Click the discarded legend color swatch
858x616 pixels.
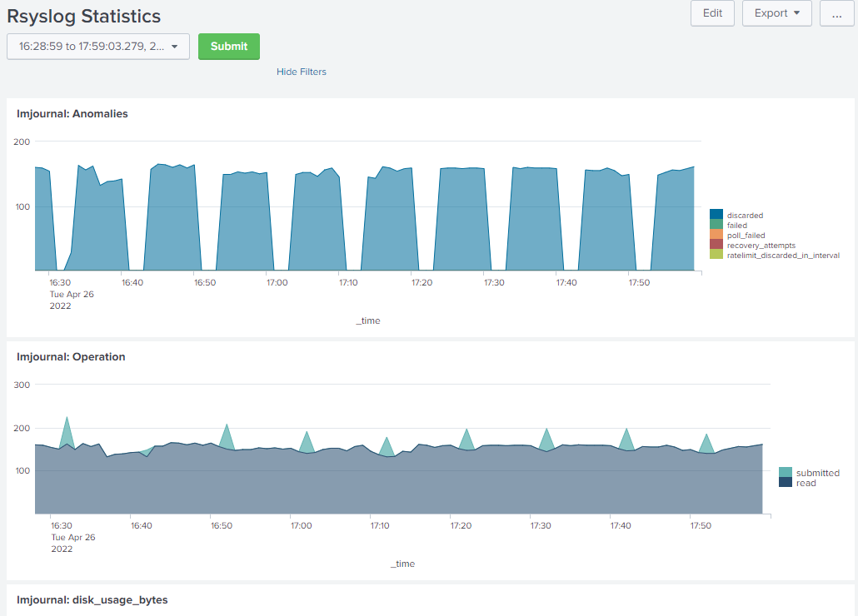coord(716,214)
